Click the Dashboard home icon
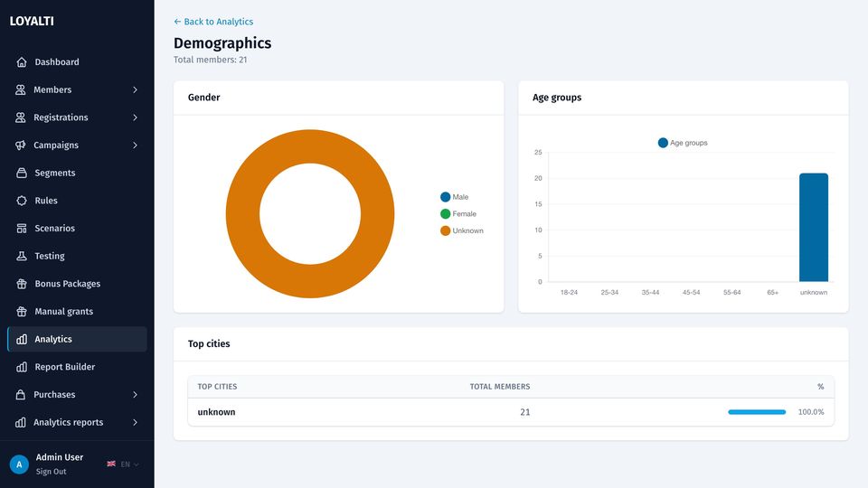This screenshot has width=868, height=488. (22, 62)
